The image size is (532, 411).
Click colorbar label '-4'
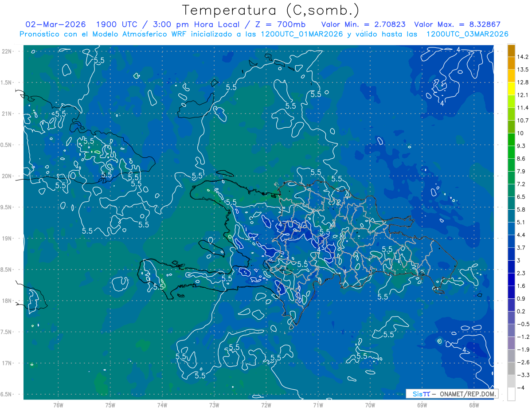click(520, 388)
